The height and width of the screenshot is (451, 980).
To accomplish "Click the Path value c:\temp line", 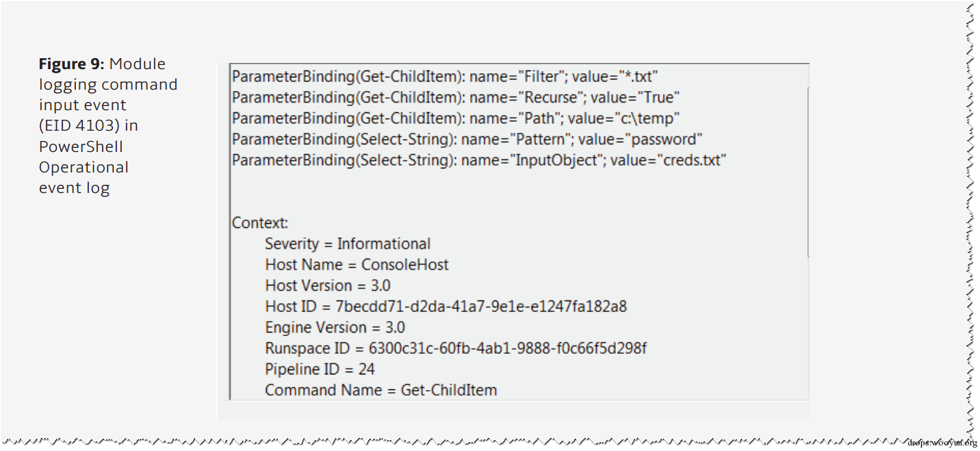I will tap(456, 118).
